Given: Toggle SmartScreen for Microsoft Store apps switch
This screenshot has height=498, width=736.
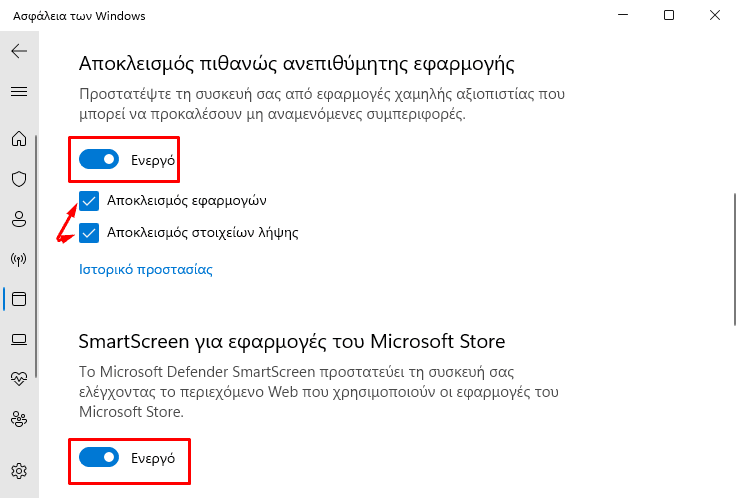Looking at the screenshot, I should click(x=99, y=457).
